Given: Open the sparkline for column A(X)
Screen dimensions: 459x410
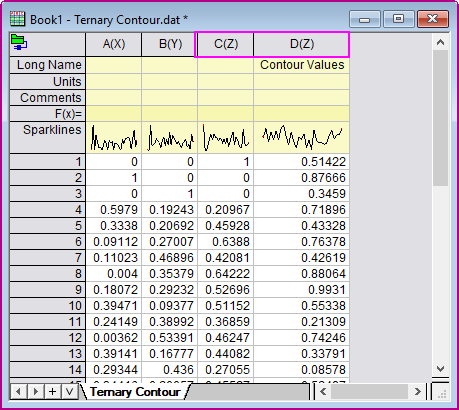Looking at the screenshot, I should 114,137.
